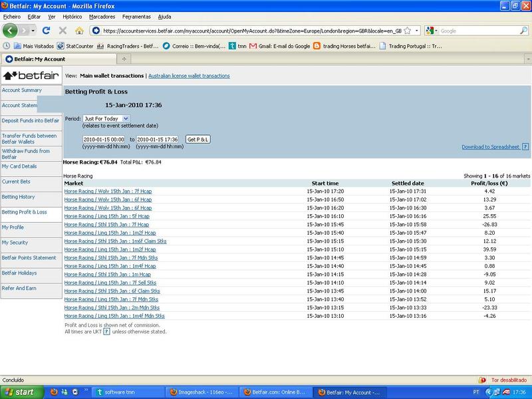Open the trading Horses betfair bookmark
The height and width of the screenshot is (399, 532).
[344, 46]
